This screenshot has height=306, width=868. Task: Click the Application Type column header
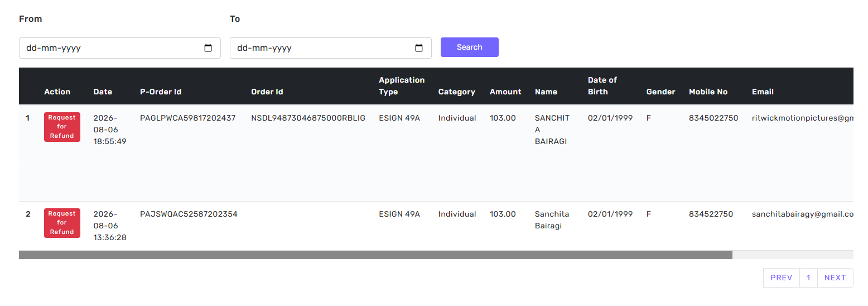click(402, 86)
